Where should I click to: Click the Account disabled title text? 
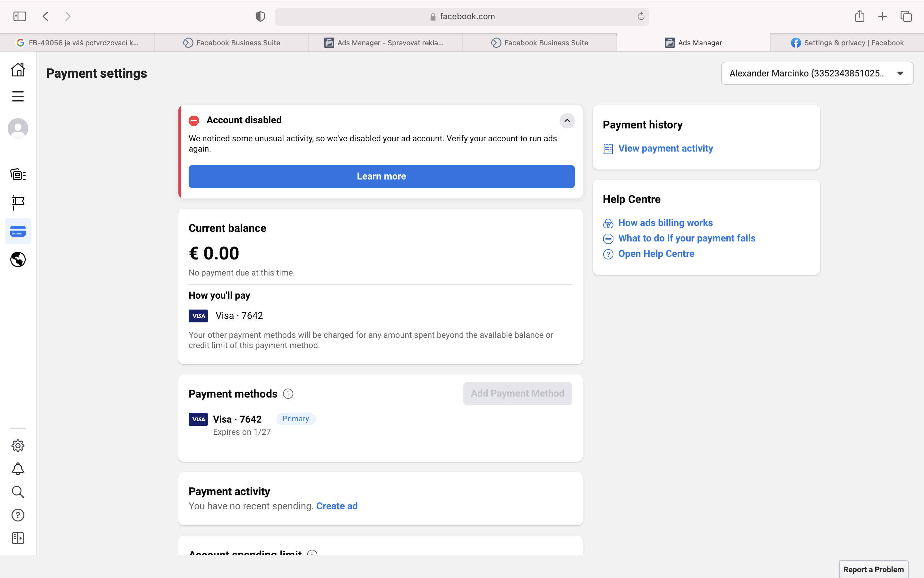coord(244,120)
